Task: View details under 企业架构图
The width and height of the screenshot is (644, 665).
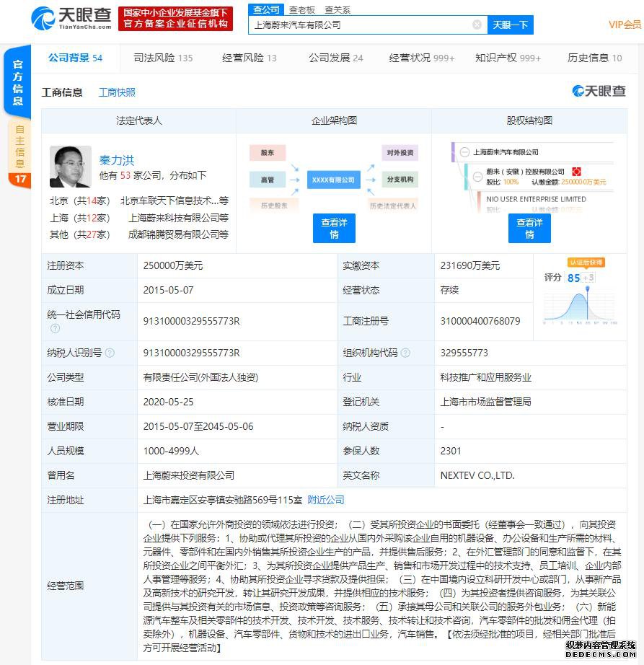Action: (334, 228)
